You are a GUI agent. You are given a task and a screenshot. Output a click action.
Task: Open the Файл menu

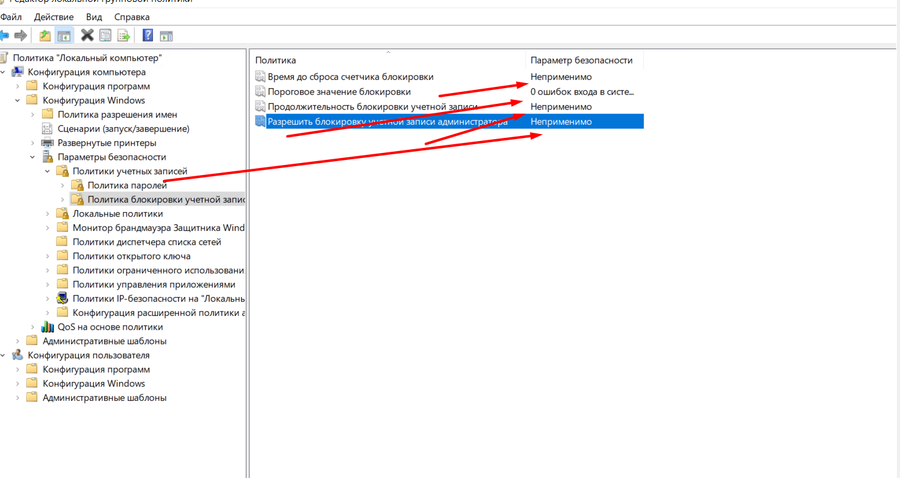click(11, 17)
